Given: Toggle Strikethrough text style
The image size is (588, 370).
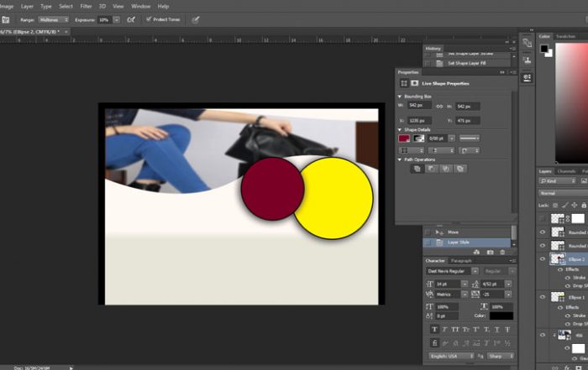Looking at the screenshot, I should pyautogui.click(x=507, y=330).
